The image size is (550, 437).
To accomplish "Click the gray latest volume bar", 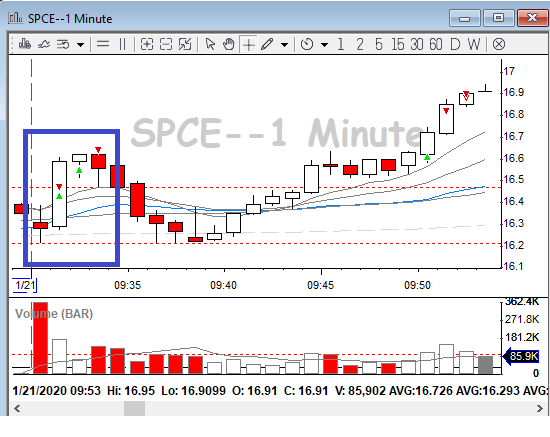I will (485, 365).
